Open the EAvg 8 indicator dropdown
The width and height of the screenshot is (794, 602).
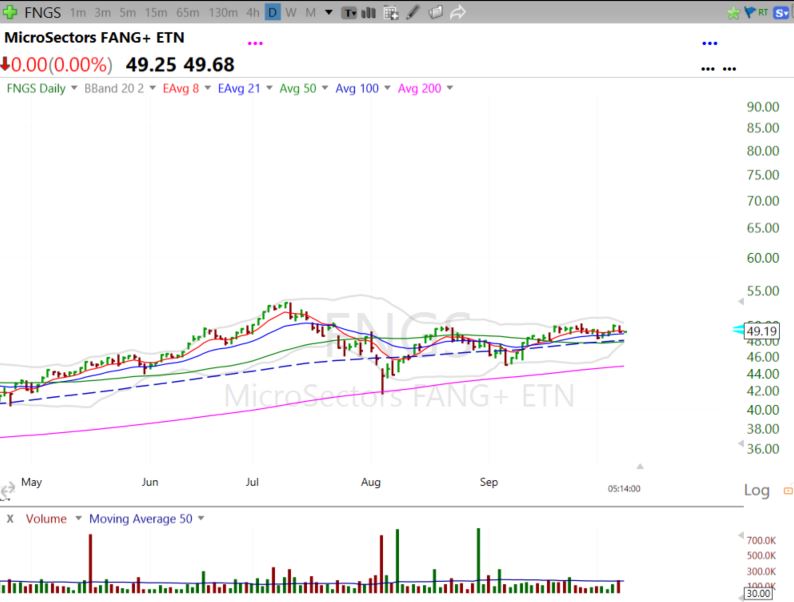click(x=207, y=88)
